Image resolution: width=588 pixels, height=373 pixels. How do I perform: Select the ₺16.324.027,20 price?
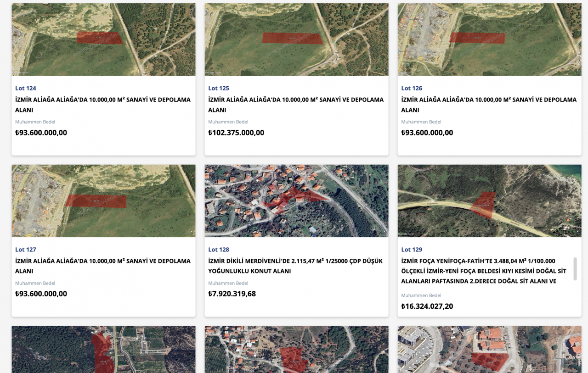tap(427, 306)
